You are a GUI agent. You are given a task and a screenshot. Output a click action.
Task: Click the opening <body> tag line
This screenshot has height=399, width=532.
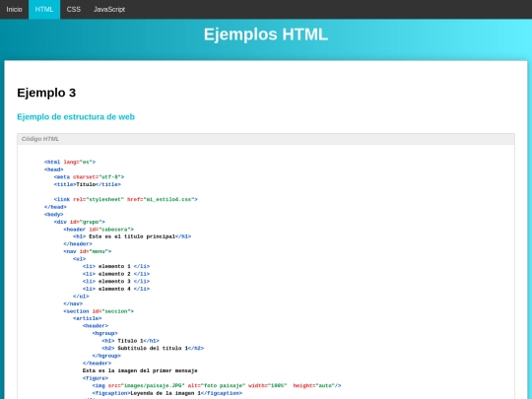click(53, 215)
